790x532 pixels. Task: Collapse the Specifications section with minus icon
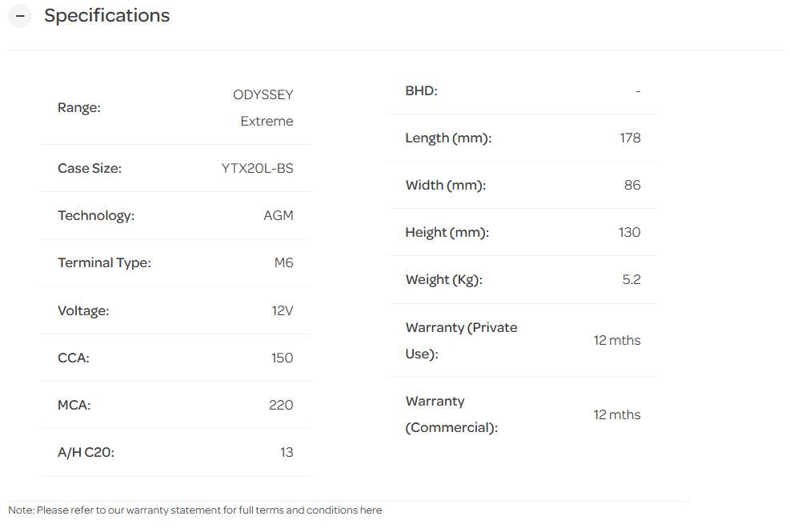pos(20,16)
